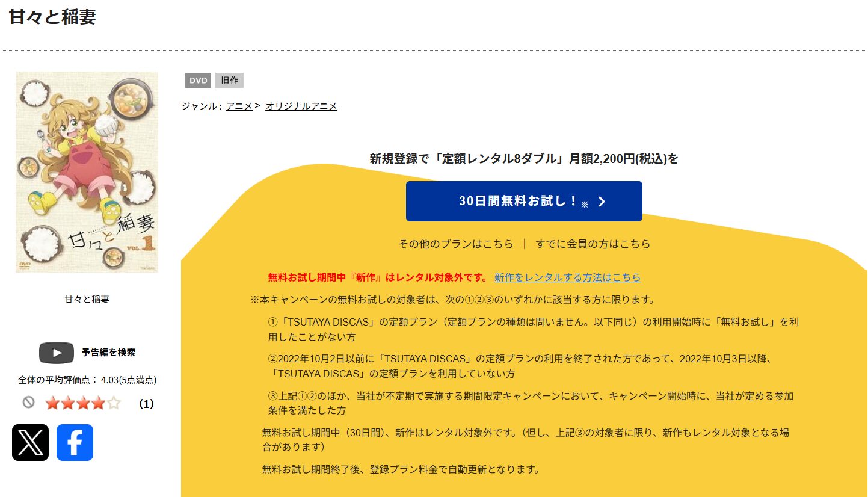The image size is (868, 497).
Task: Click the red 無料お試し期間中『新作』 notice
Action: pyautogui.click(x=378, y=277)
